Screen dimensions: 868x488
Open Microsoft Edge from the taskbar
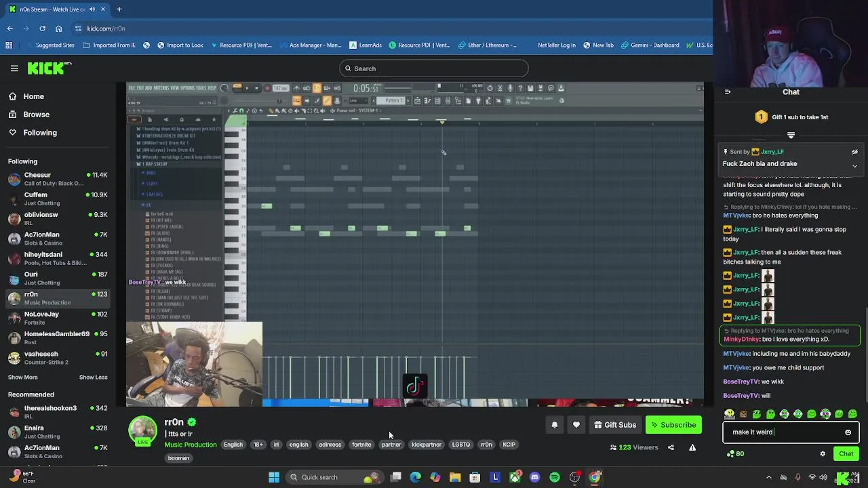pos(415,477)
